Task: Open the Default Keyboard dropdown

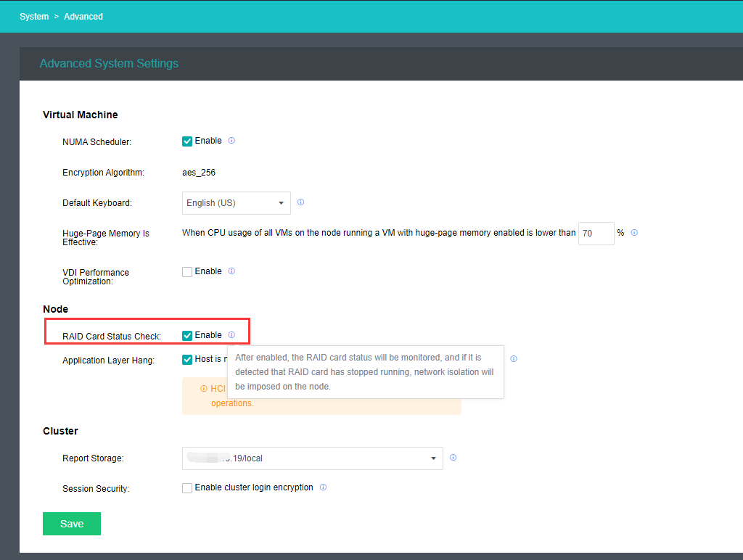Action: [x=236, y=202]
